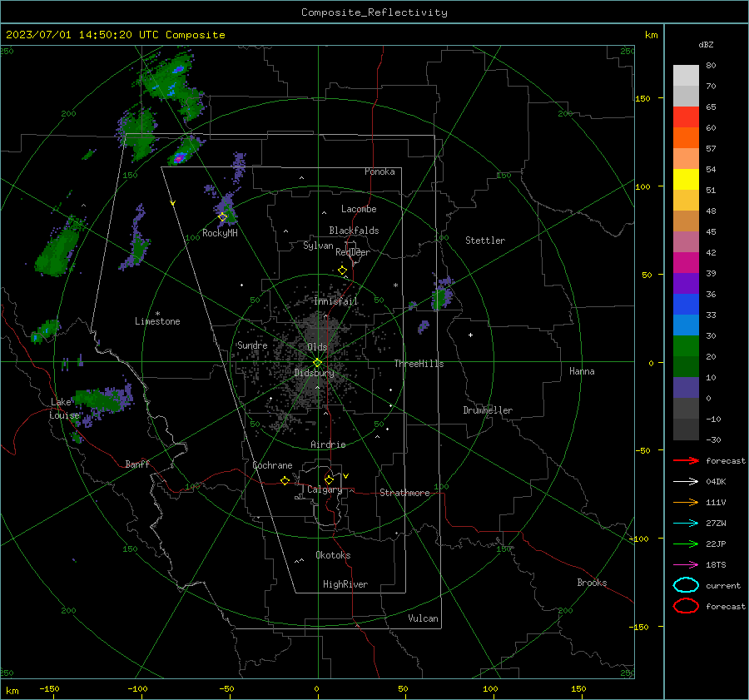
Task: Click the 20 dBZ green color swatch
Action: [686, 345]
